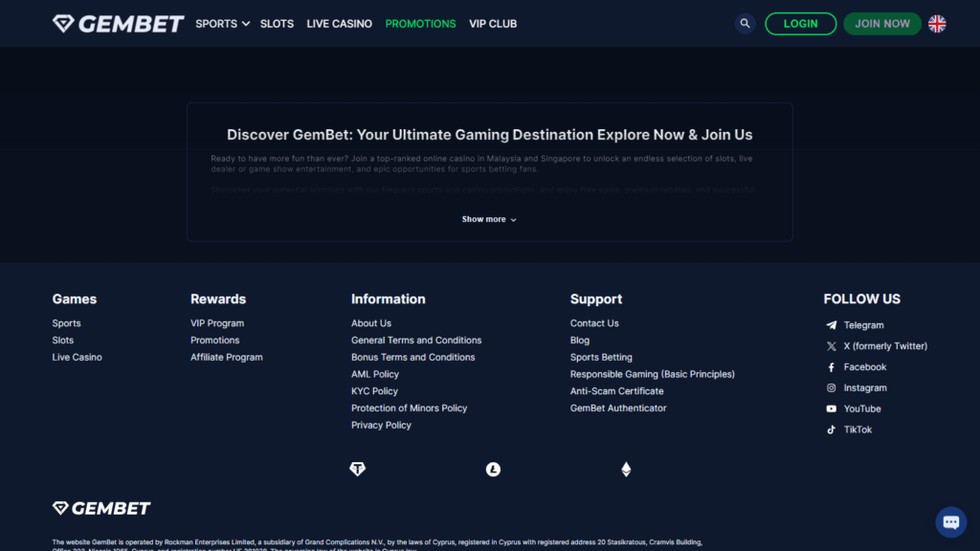Open the UK flag language selector

937,24
